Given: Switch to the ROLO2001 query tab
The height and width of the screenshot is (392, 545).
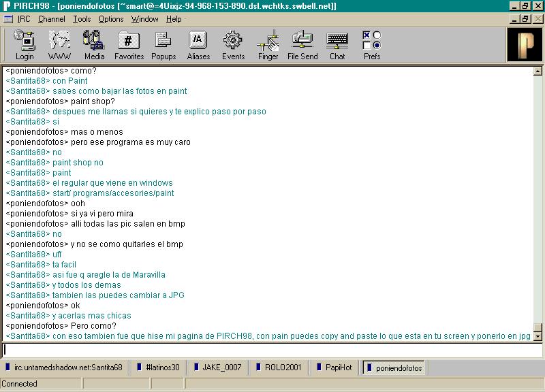Looking at the screenshot, I should click(x=279, y=367).
